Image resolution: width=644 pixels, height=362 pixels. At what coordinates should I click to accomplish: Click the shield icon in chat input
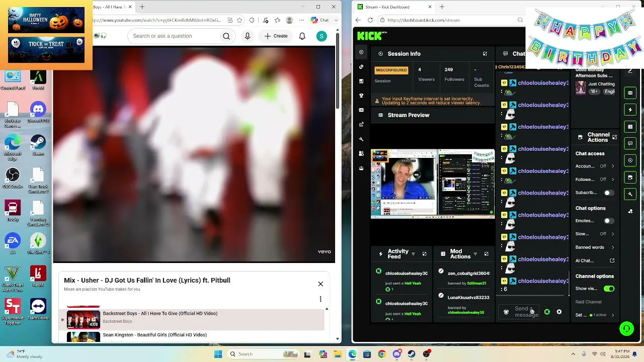tap(506, 312)
